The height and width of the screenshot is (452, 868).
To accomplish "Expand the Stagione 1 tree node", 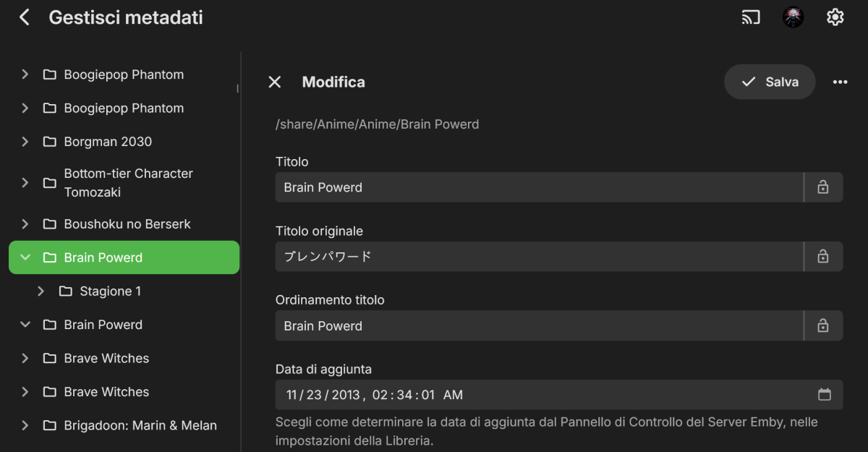I will (41, 291).
